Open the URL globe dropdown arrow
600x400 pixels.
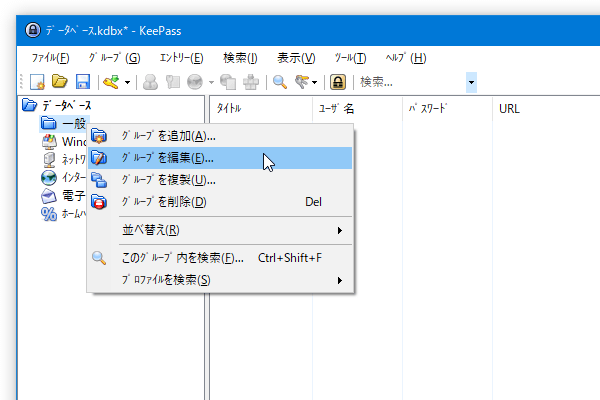click(211, 82)
